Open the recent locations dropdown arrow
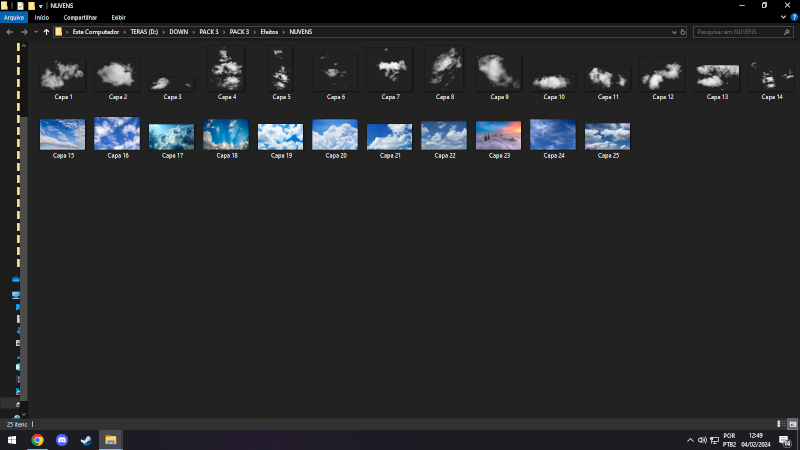Image resolution: width=800 pixels, height=450 pixels. pos(35,32)
